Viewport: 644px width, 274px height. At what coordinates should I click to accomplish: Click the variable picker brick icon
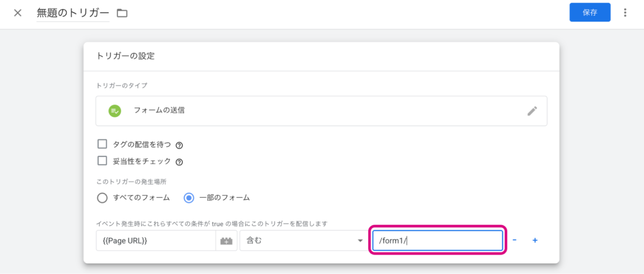pyautogui.click(x=226, y=241)
